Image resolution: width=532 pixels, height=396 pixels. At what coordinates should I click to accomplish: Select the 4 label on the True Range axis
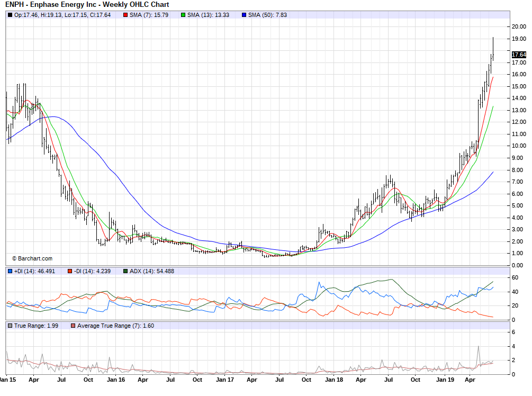pos(513,346)
